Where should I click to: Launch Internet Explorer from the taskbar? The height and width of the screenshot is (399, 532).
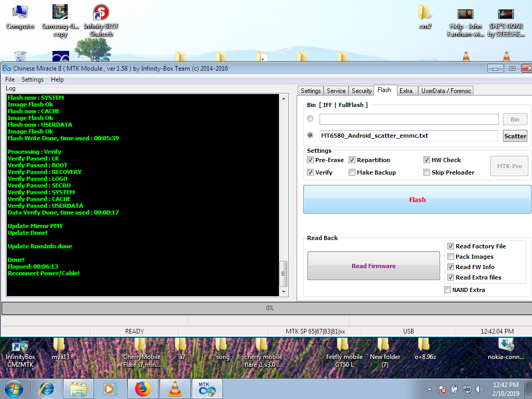47,389
